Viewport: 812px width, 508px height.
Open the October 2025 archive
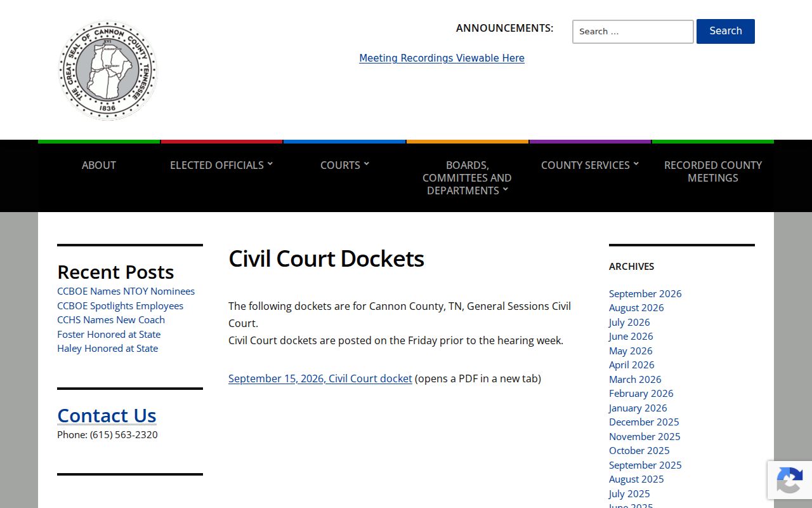coord(639,451)
